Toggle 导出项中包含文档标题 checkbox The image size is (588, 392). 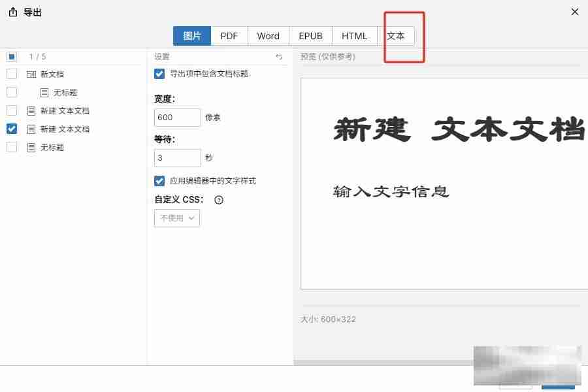[x=159, y=74]
